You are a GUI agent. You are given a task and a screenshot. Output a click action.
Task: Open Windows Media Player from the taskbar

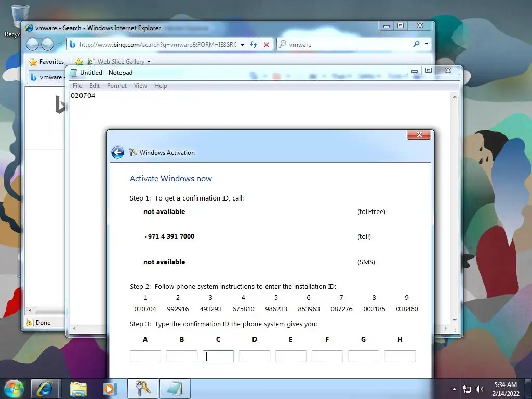coord(110,389)
